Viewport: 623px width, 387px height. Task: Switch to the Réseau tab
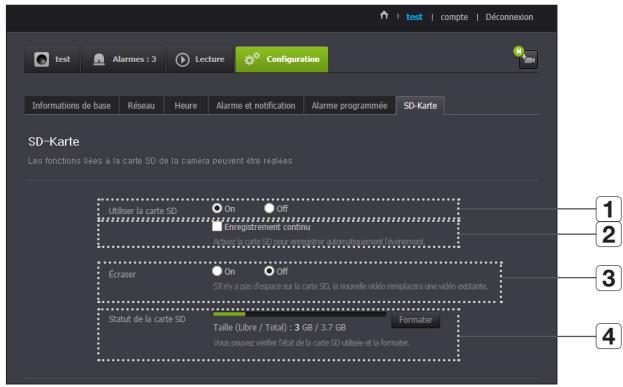point(141,106)
